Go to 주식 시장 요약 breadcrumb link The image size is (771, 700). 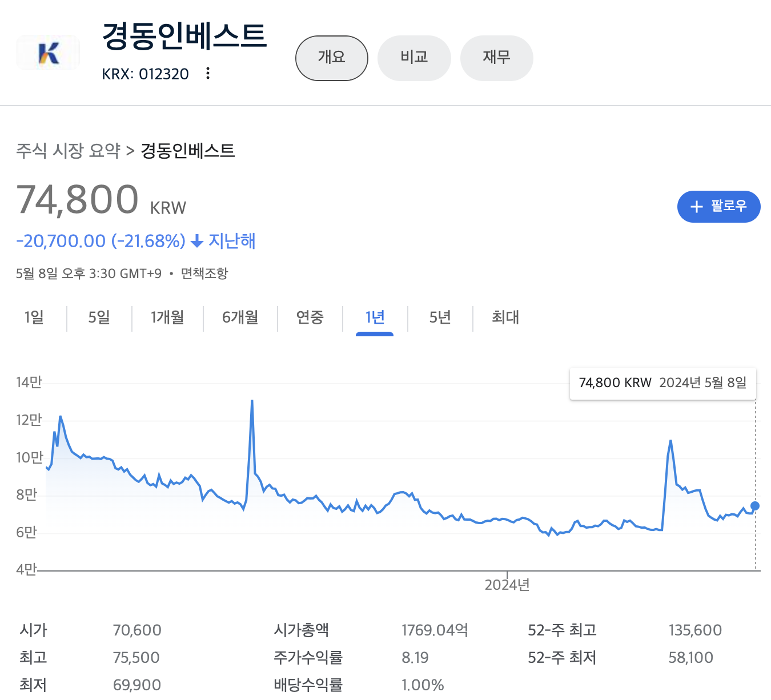pos(68,151)
